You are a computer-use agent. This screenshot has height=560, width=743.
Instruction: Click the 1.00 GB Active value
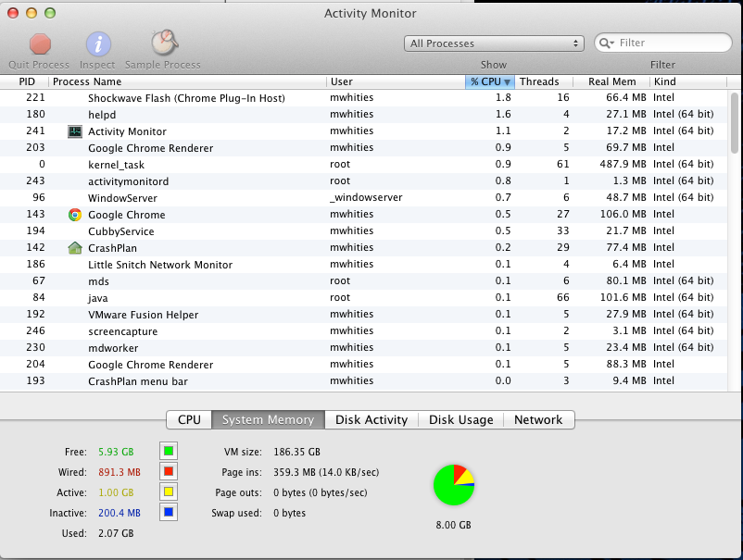point(116,492)
